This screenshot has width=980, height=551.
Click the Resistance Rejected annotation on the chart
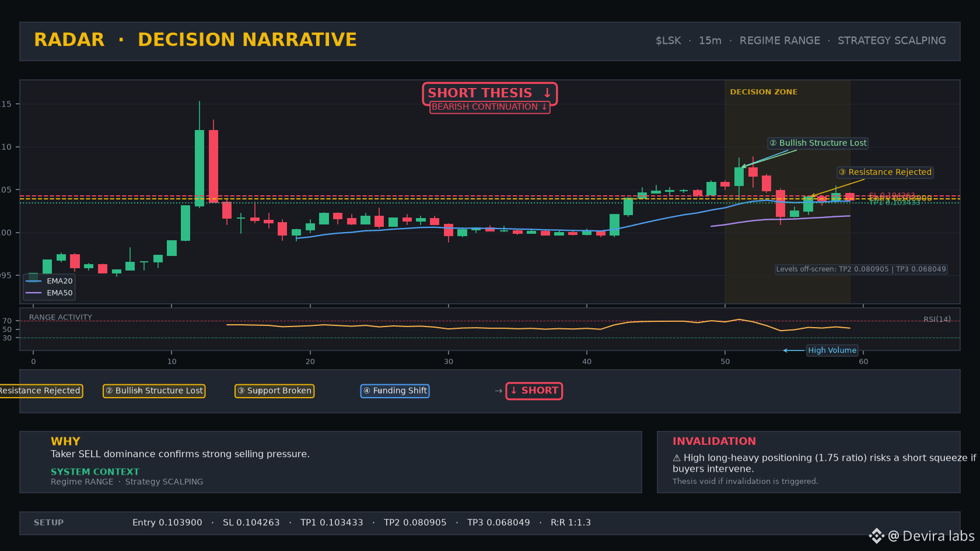pos(885,173)
